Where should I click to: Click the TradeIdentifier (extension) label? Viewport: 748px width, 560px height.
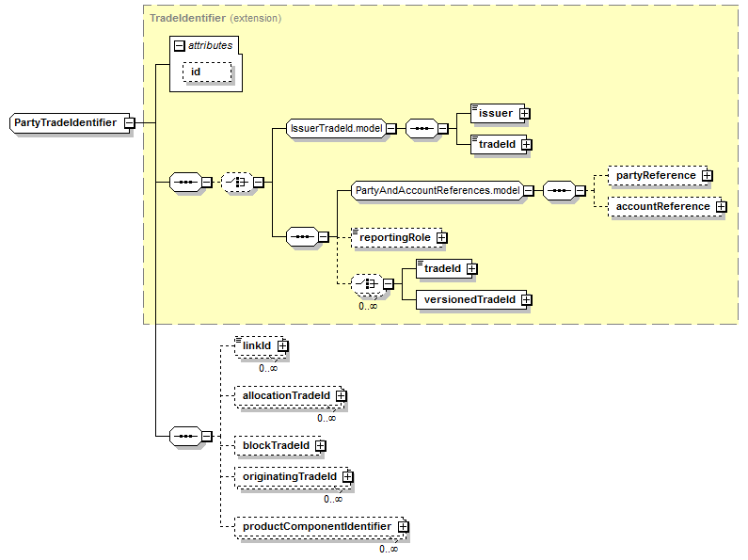215,18
